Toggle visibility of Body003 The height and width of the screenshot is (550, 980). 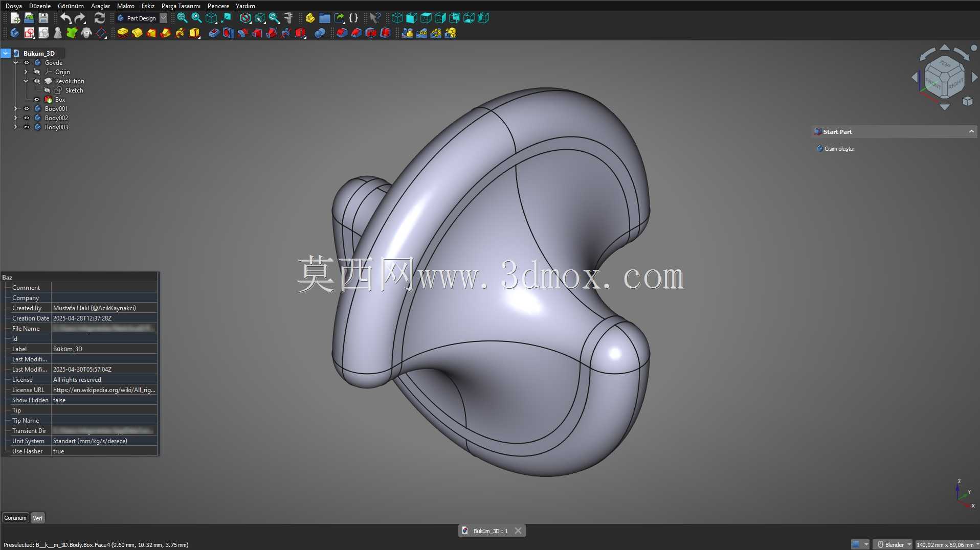(27, 127)
